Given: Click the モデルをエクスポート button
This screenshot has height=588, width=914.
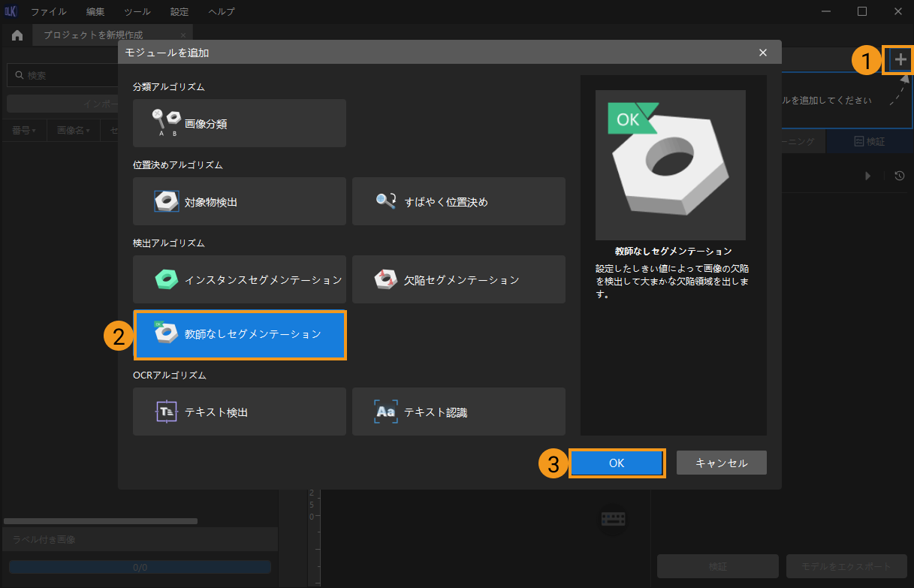Looking at the screenshot, I should coord(847,567).
